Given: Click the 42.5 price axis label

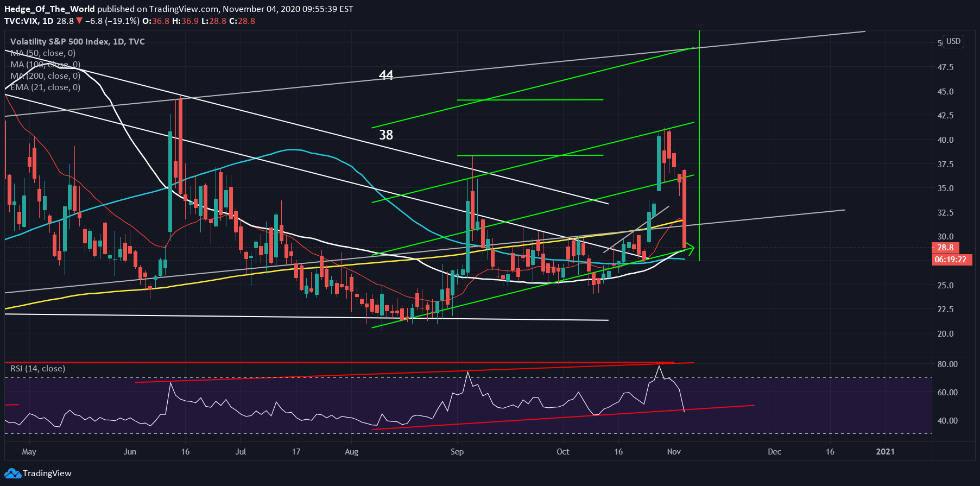Looking at the screenshot, I should point(945,116).
